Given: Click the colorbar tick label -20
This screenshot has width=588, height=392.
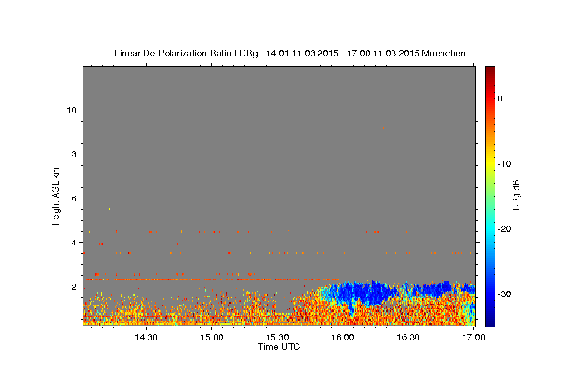Looking at the screenshot, I should [x=505, y=229].
